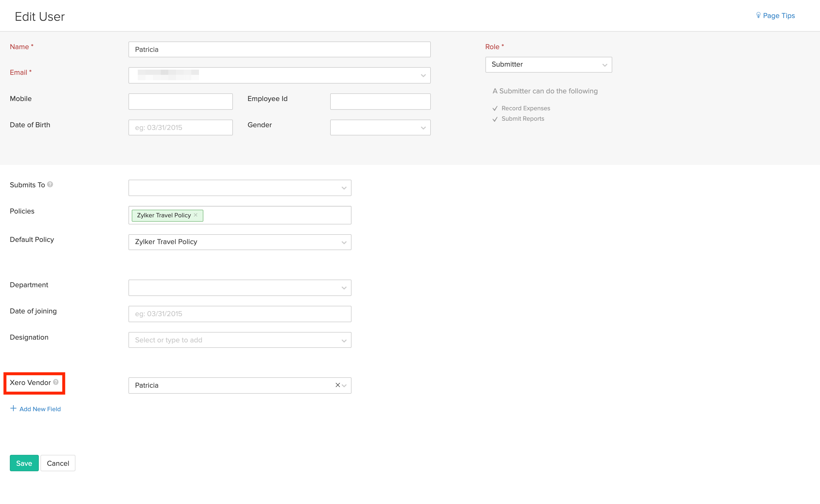Click the Cancel button
The width and height of the screenshot is (820, 504).
click(58, 463)
